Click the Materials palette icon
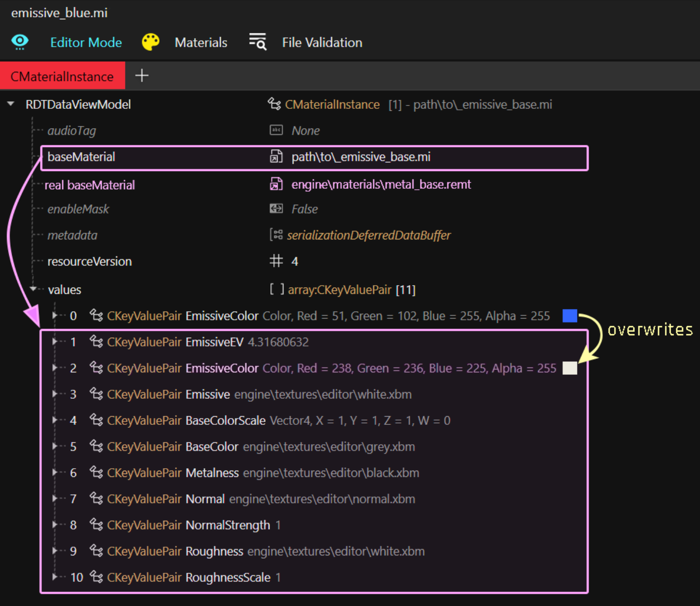 (x=150, y=42)
